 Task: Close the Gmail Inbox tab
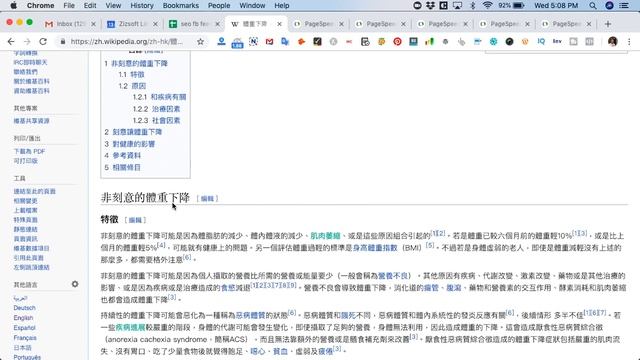93,24
